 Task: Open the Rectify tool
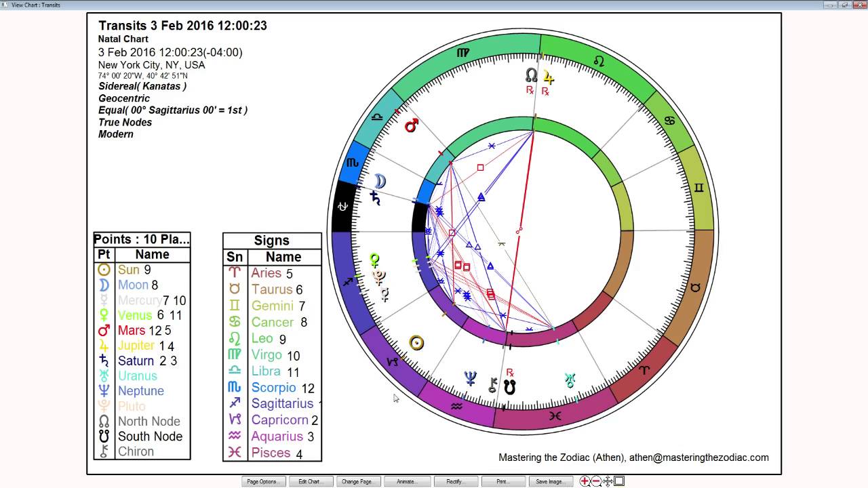[x=454, y=481]
